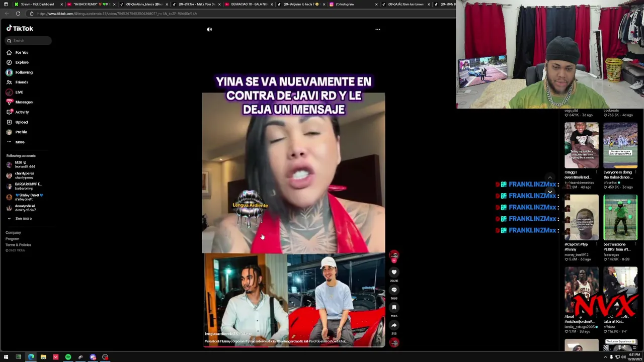Open the 'Everyone is doing the Rakai dance' thumbnail

620,146
